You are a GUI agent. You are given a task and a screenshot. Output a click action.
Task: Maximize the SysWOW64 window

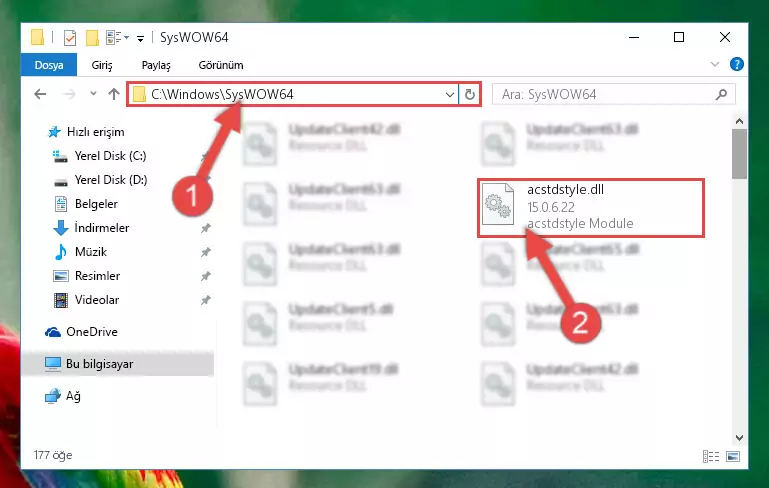coord(679,37)
